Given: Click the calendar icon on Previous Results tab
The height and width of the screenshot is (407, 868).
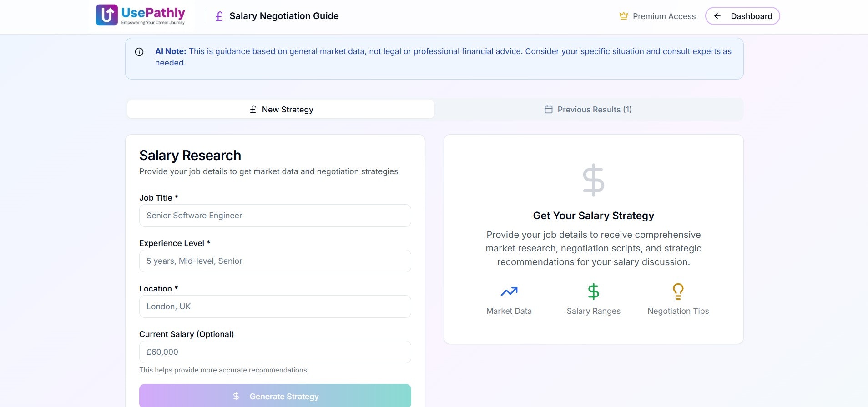Looking at the screenshot, I should 549,109.
